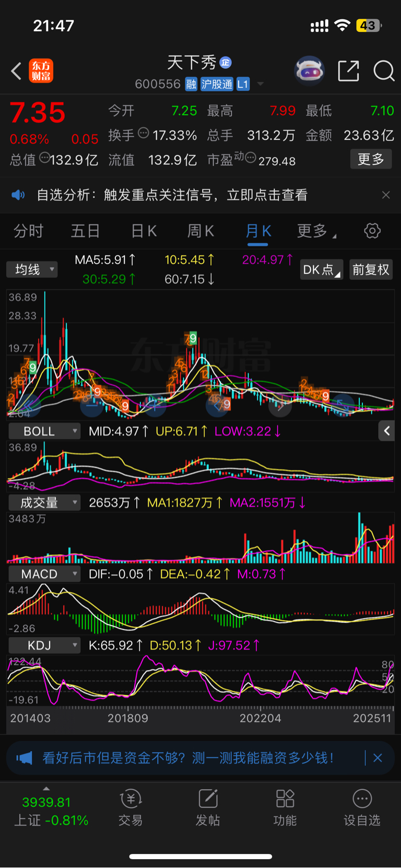
Task: Switch to 日K tab
Action: click(x=144, y=231)
